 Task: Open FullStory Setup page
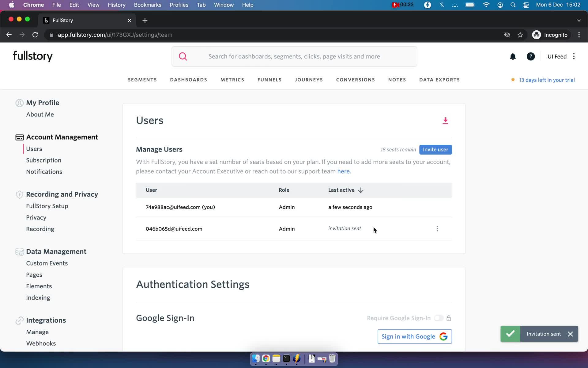pos(47,206)
